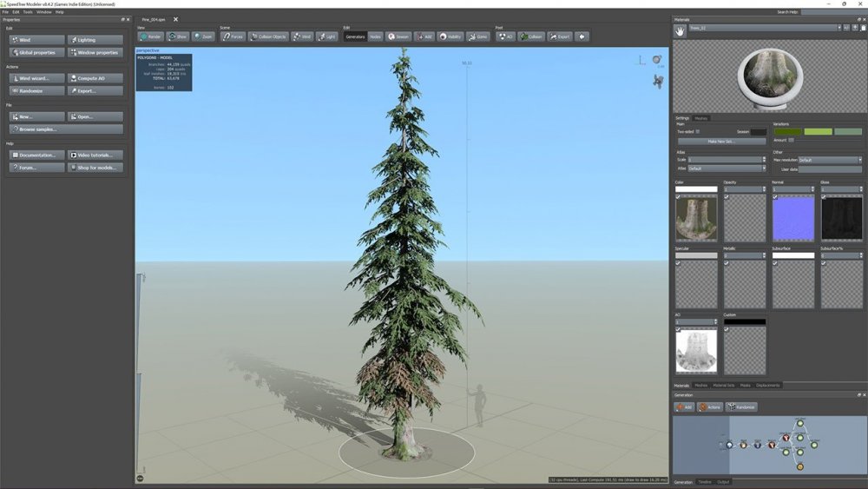
Task: Click the Open... file button
Action: click(95, 117)
